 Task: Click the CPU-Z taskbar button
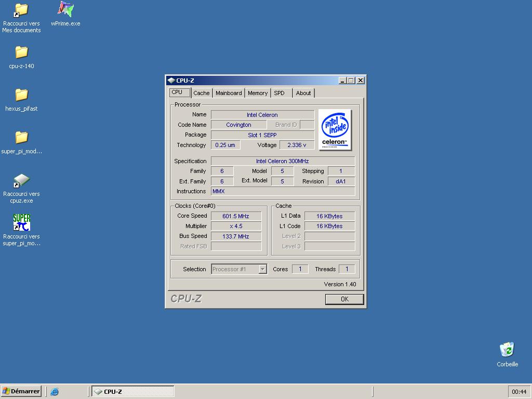click(133, 392)
